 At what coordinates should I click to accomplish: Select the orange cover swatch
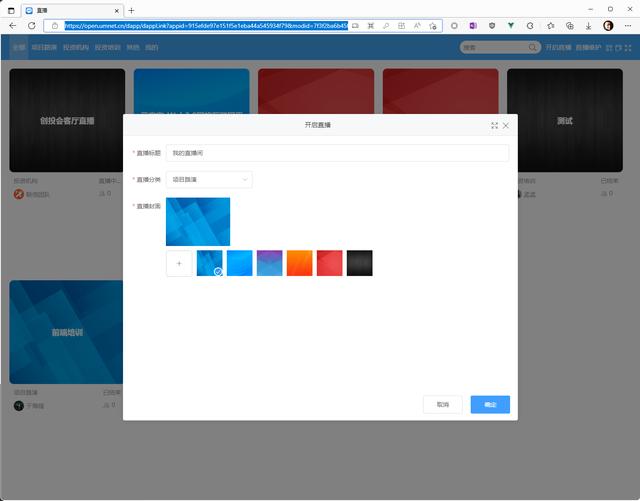(x=300, y=263)
